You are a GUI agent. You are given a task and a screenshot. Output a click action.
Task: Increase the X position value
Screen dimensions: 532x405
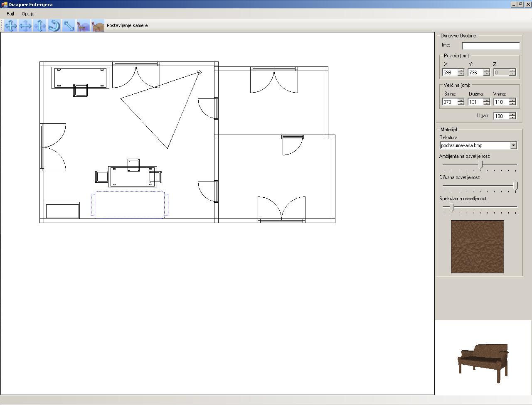click(461, 71)
